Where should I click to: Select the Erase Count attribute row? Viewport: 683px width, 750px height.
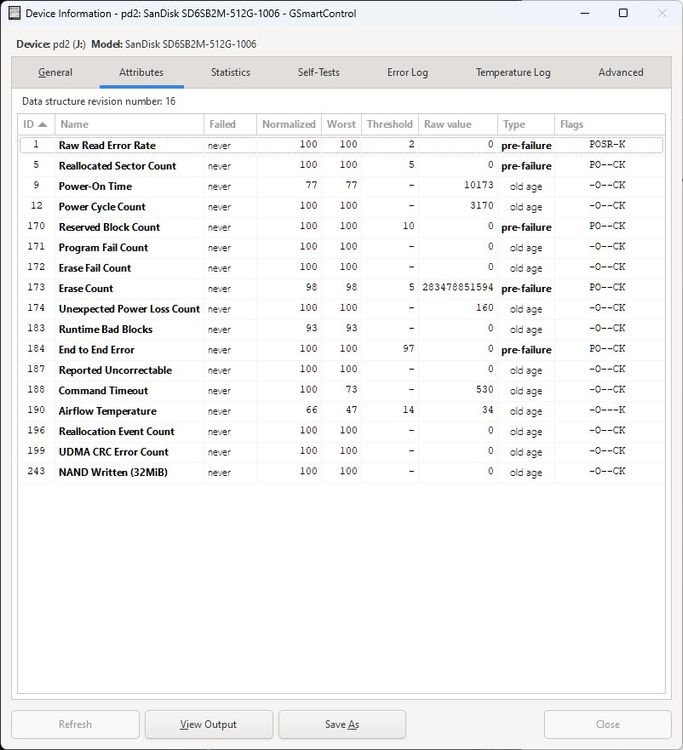click(x=342, y=288)
